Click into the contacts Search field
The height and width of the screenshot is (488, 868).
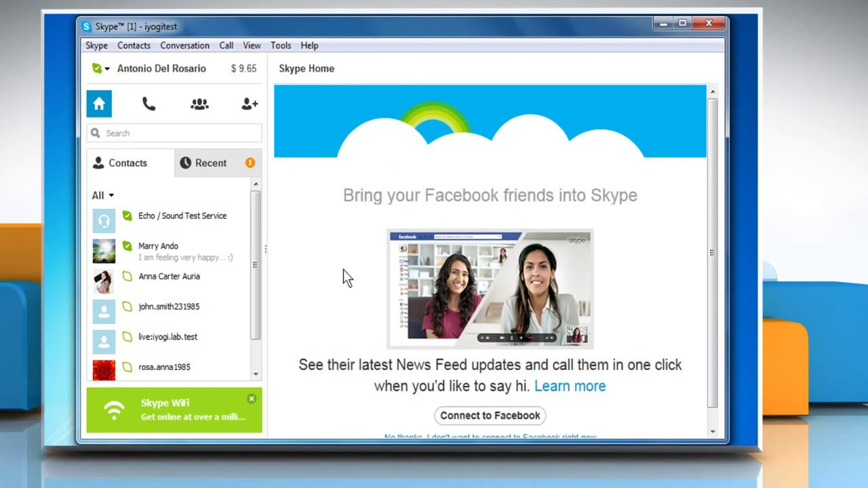pyautogui.click(x=174, y=133)
